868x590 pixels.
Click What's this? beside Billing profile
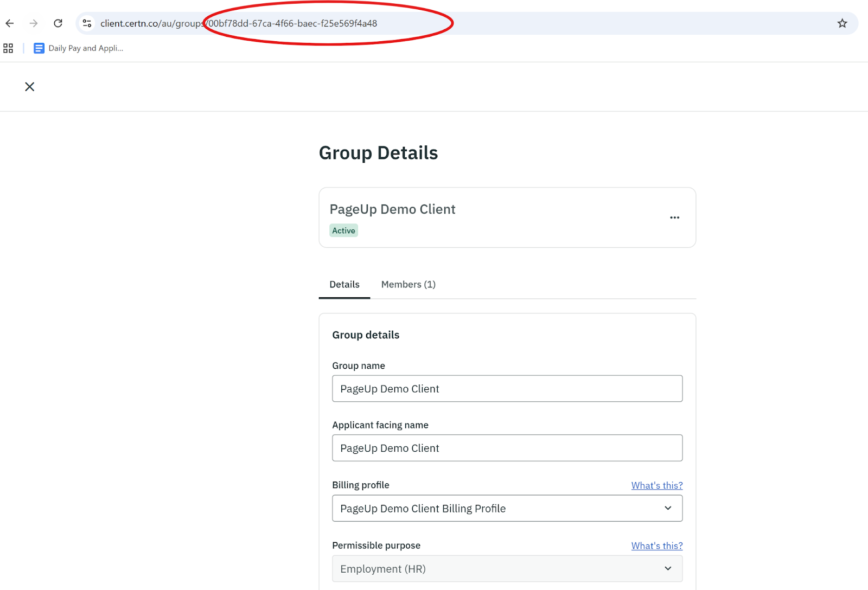(656, 485)
